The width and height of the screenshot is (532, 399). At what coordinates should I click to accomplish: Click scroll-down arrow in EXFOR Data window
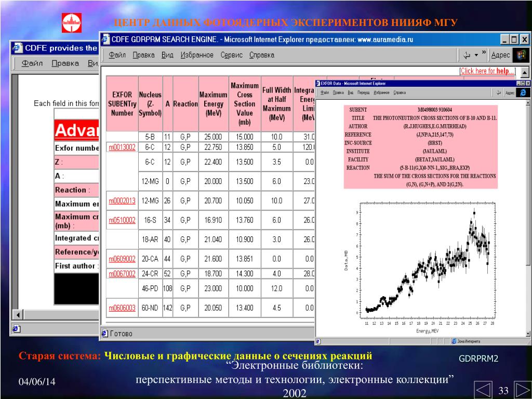point(528,334)
